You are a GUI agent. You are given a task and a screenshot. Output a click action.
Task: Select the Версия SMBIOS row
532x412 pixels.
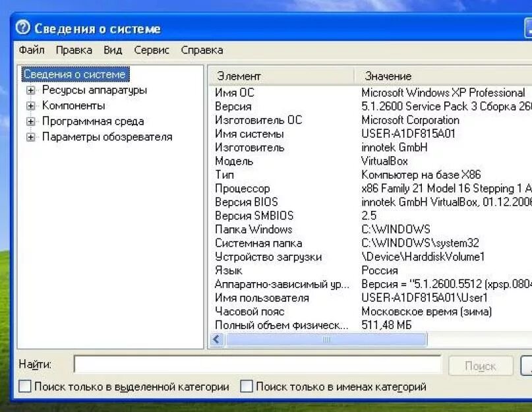coord(370,216)
